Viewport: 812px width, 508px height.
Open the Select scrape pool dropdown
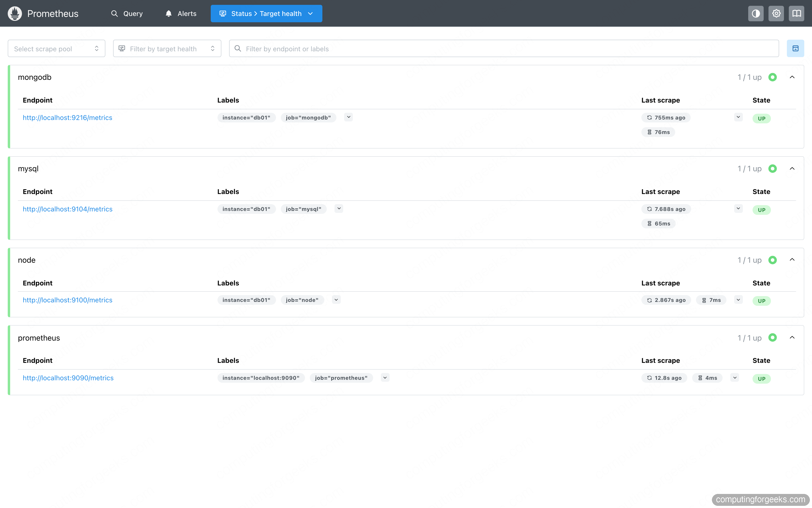coord(56,49)
